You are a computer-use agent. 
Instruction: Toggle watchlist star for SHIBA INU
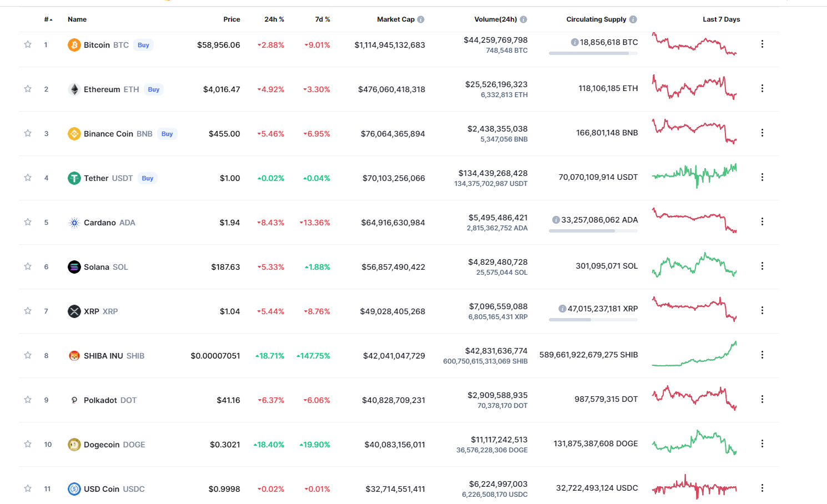click(x=28, y=355)
